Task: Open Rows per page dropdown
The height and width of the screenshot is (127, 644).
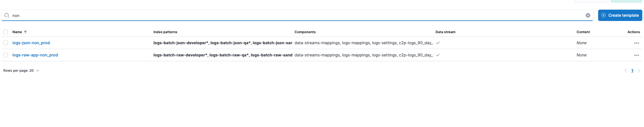Action: [21, 71]
